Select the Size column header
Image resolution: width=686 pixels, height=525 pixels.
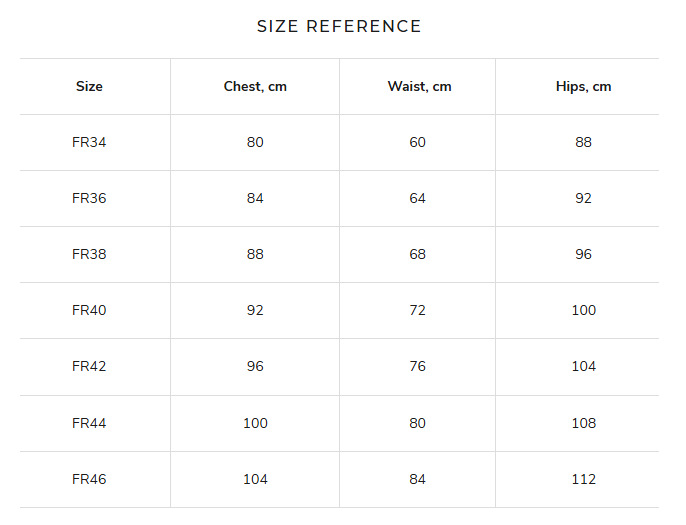[89, 86]
